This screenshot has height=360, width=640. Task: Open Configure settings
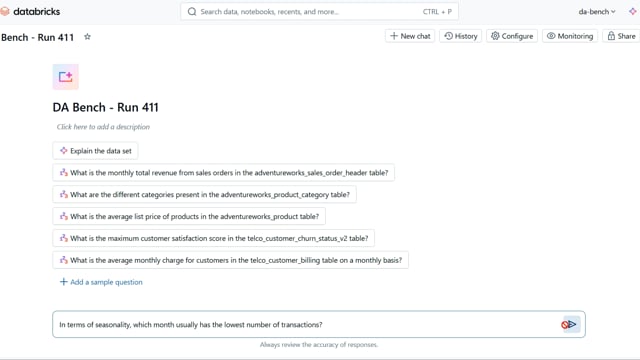coord(512,36)
